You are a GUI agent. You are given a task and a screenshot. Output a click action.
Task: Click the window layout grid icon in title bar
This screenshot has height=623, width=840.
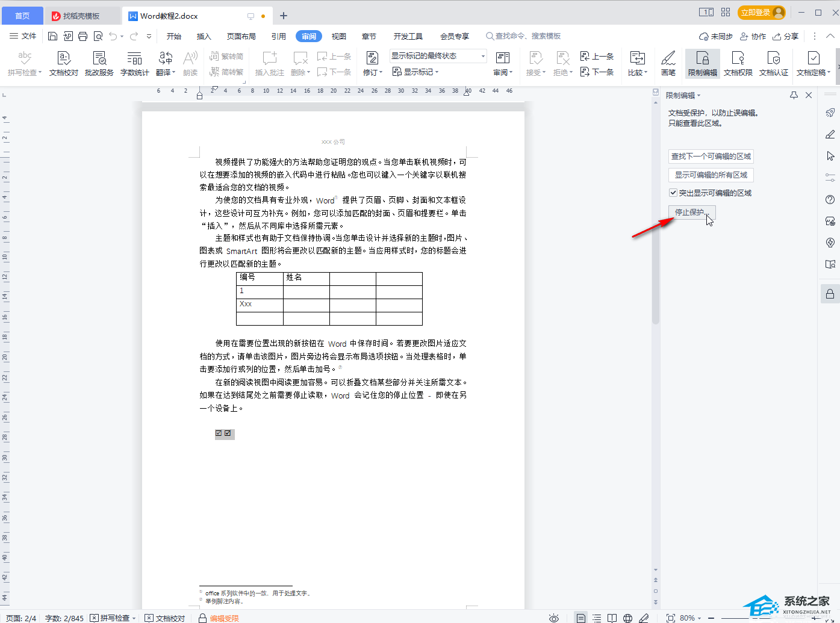pos(726,12)
